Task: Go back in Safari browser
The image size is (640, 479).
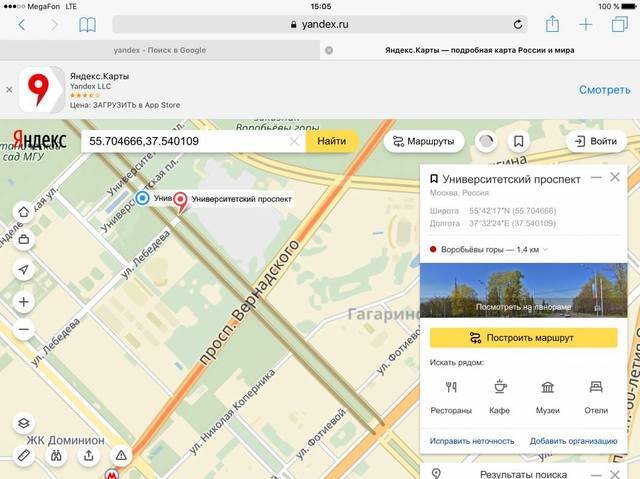Action: click(22, 25)
